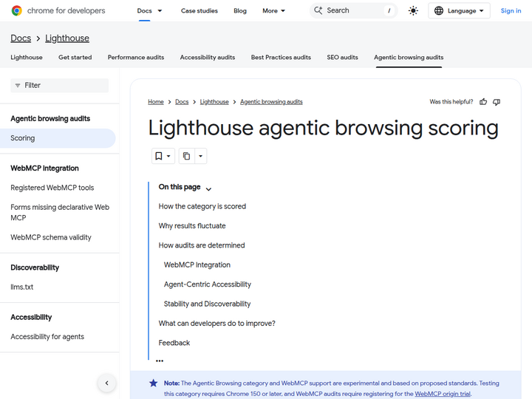Switch to the Performance audits tab
Image resolution: width=532 pixels, height=399 pixels.
click(x=136, y=58)
